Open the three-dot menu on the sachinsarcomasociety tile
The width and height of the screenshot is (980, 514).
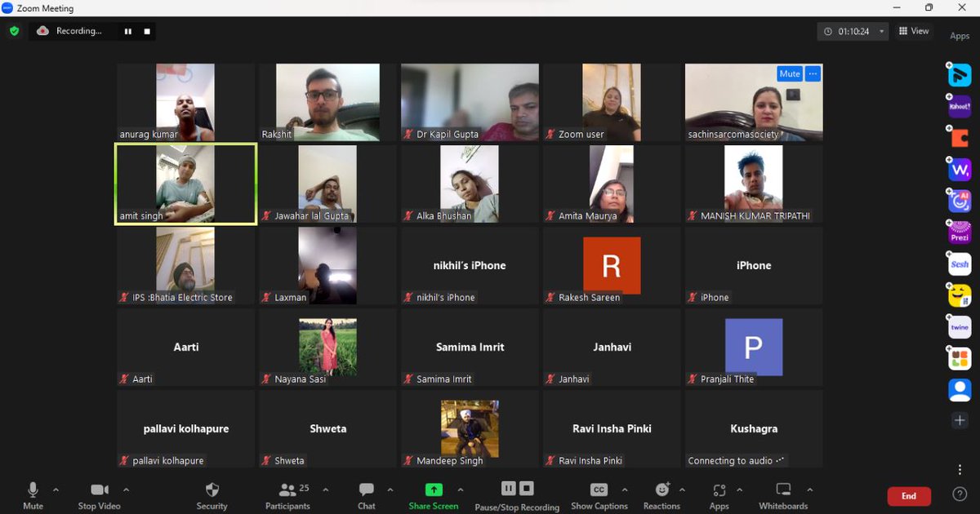[812, 73]
